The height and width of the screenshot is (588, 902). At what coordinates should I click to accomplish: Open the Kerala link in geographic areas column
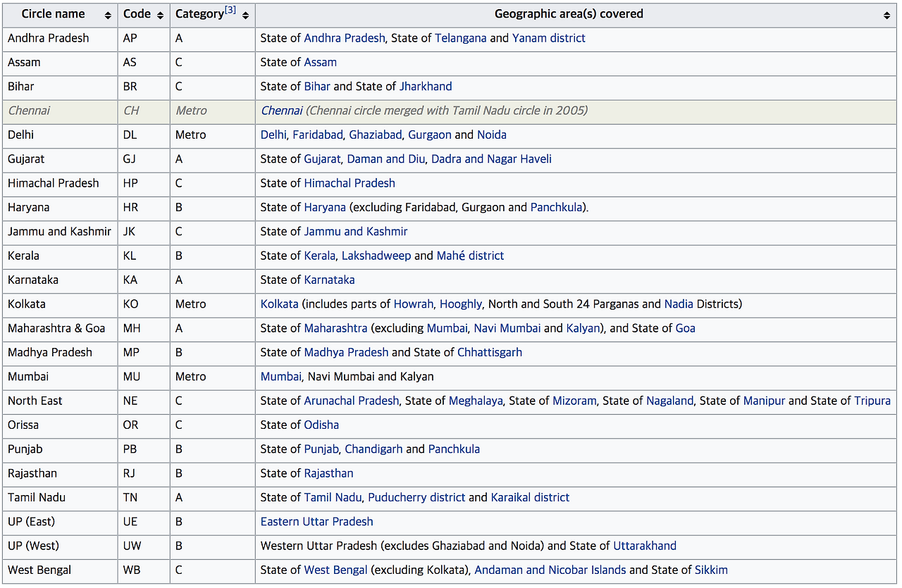tap(320, 256)
